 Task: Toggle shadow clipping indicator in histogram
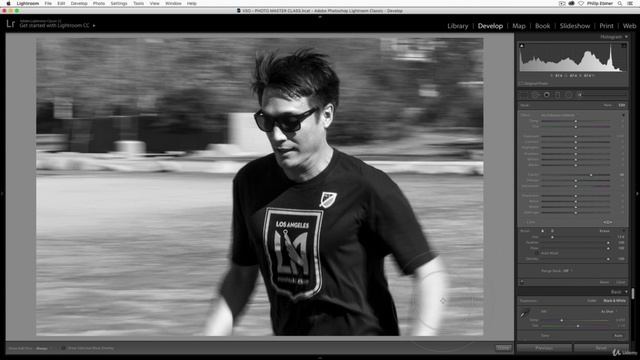tap(522, 46)
